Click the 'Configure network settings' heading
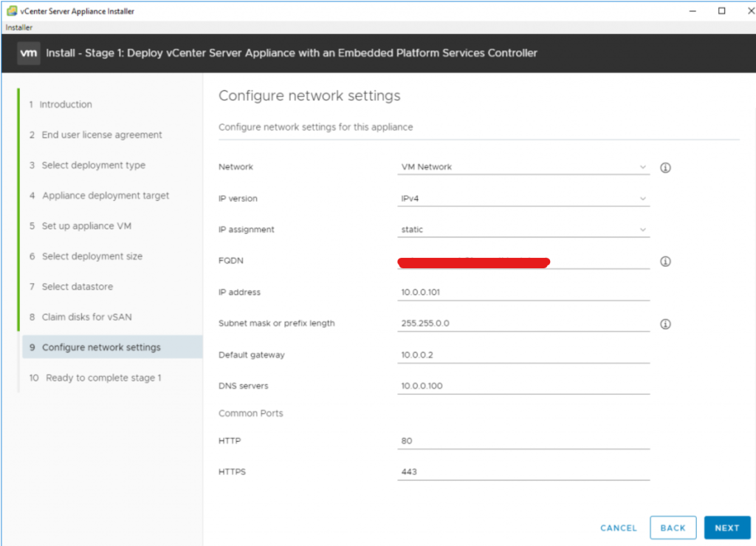The image size is (756, 546). click(x=309, y=95)
